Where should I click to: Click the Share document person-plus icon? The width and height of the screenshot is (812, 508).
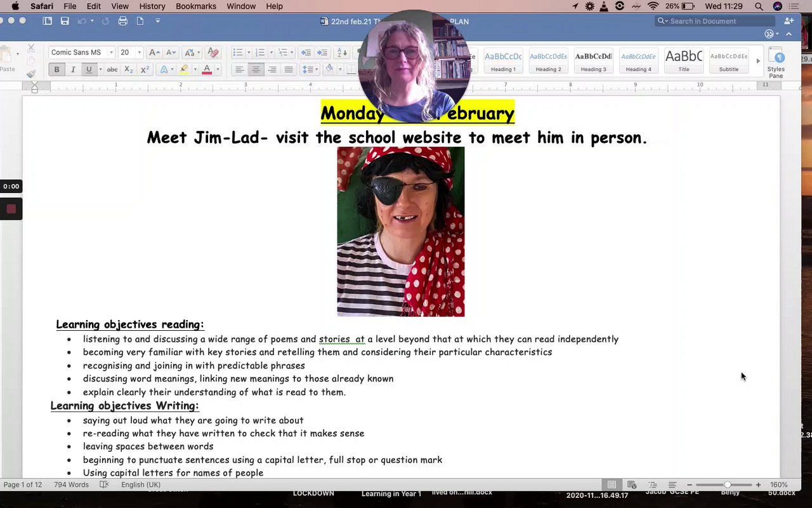click(x=789, y=21)
